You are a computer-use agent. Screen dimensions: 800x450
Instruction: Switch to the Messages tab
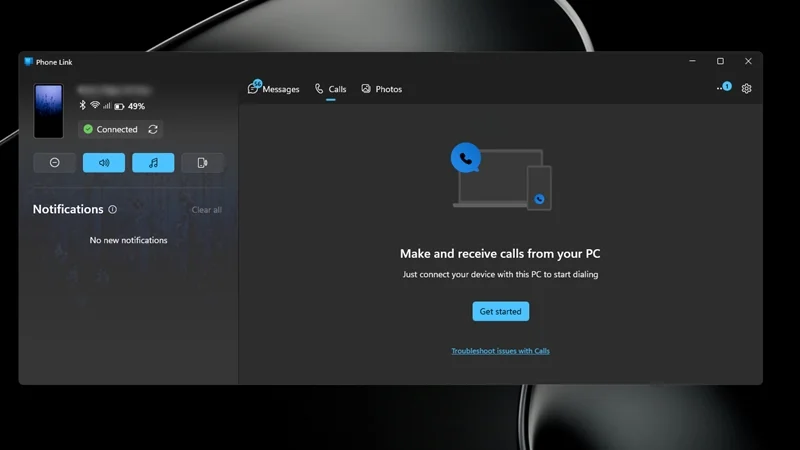pyautogui.click(x=273, y=89)
